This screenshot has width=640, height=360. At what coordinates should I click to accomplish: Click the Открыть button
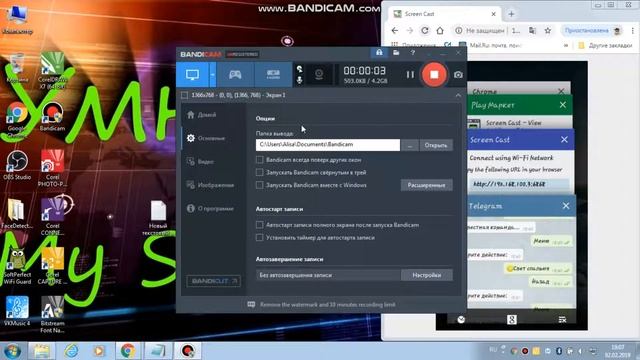click(x=436, y=145)
